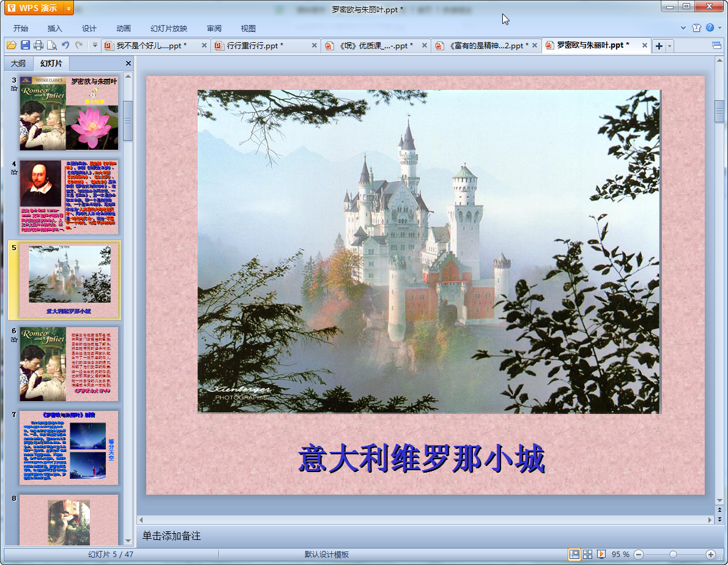
Task: Select slide 6 thumbnail
Action: click(69, 364)
